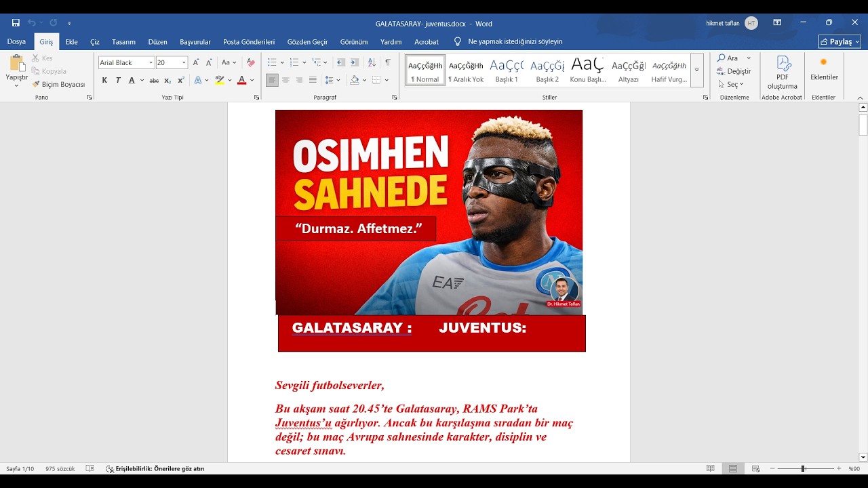Increase the paragraph indent
Screen dimensions: 868x488
[355, 62]
